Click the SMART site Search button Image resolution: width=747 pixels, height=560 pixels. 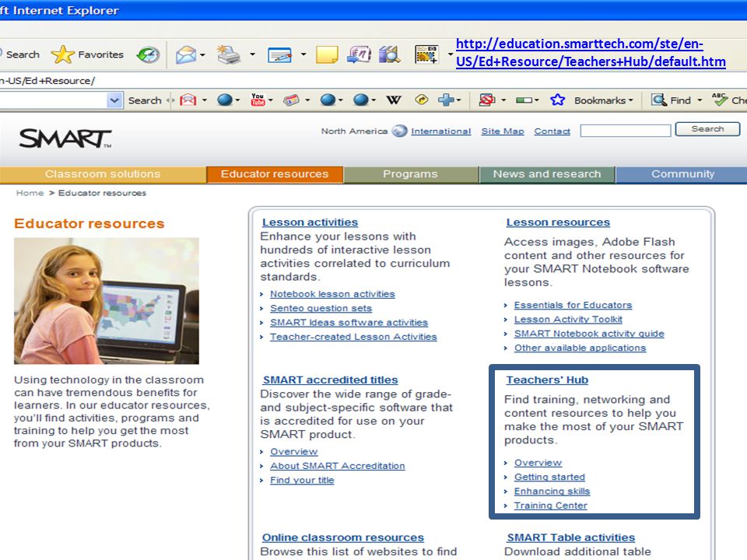click(x=707, y=129)
